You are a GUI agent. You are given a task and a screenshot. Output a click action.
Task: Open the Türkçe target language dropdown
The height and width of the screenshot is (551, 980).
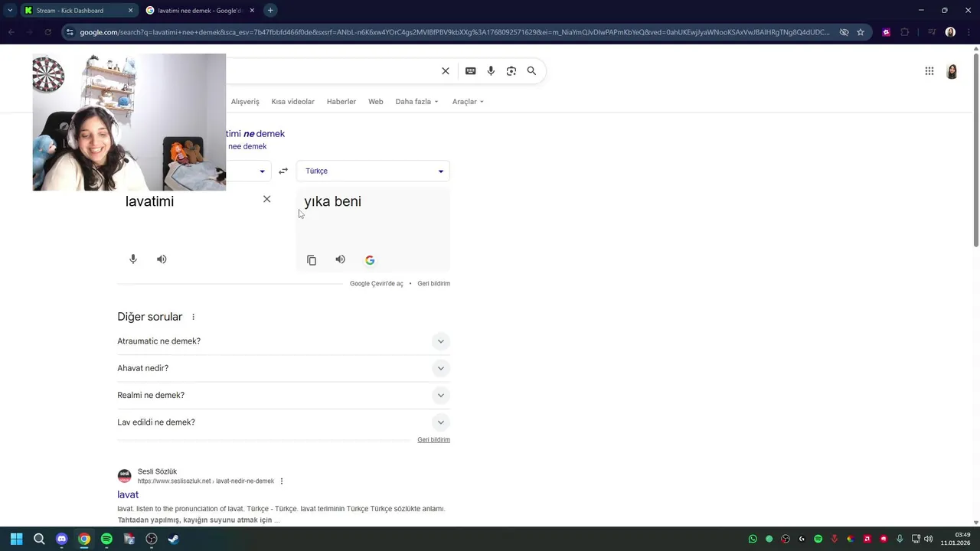[x=373, y=171]
